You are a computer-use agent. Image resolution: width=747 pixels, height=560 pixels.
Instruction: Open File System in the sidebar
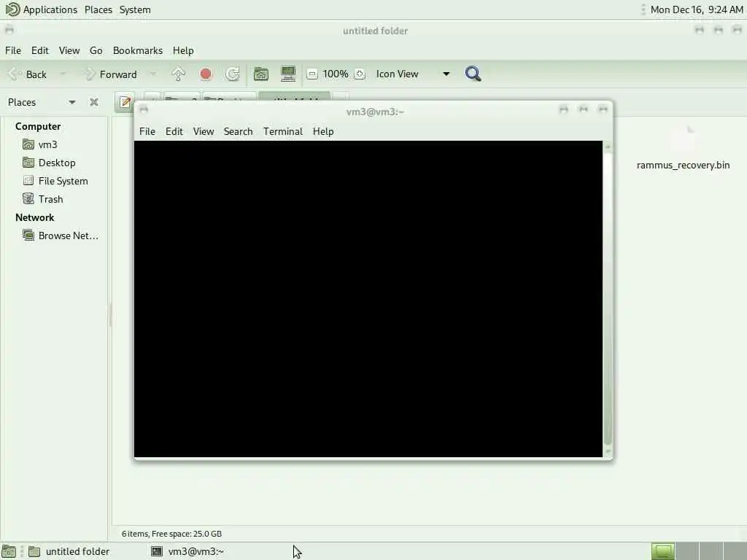[55, 181]
